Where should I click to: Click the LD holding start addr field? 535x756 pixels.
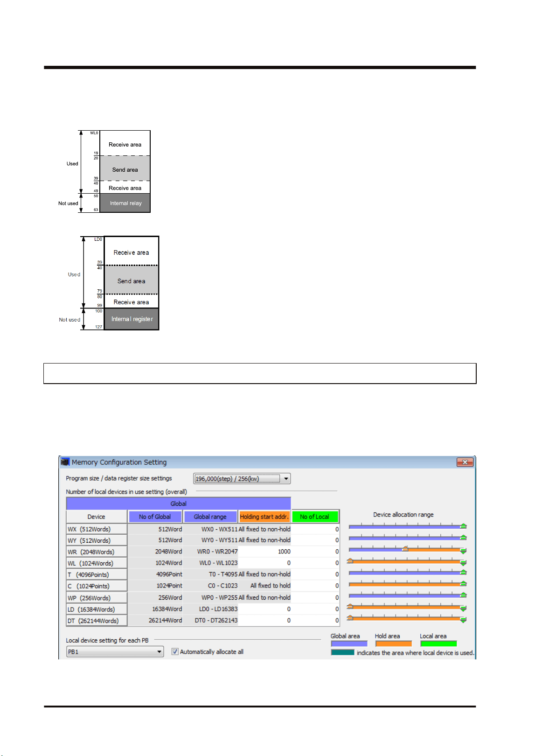tap(264, 609)
